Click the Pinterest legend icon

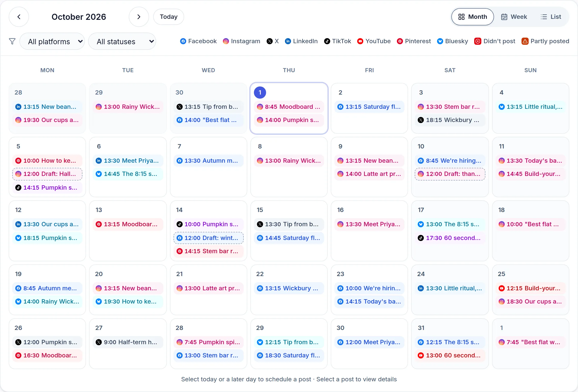click(x=400, y=41)
